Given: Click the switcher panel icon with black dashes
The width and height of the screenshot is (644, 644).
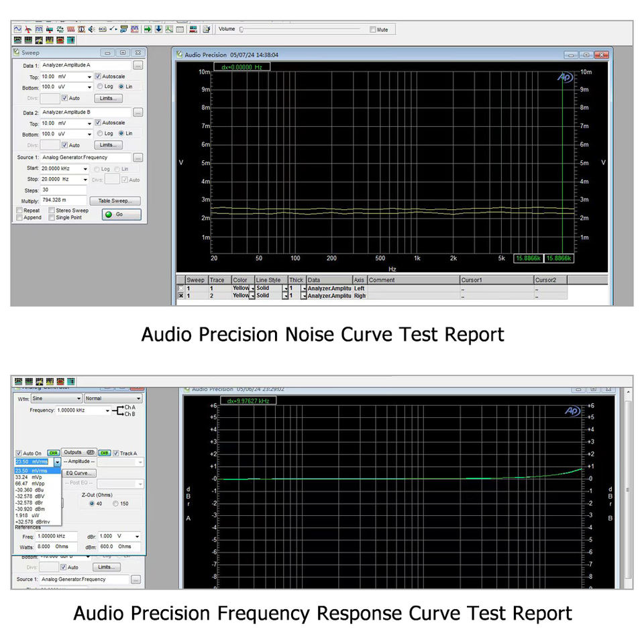Looking at the screenshot, I should tap(113, 29).
